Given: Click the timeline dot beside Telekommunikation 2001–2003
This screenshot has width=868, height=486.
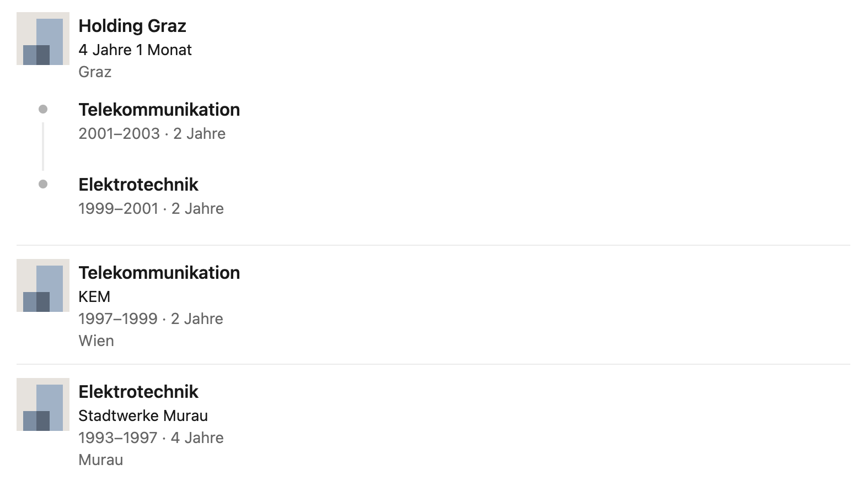Looking at the screenshot, I should [43, 109].
